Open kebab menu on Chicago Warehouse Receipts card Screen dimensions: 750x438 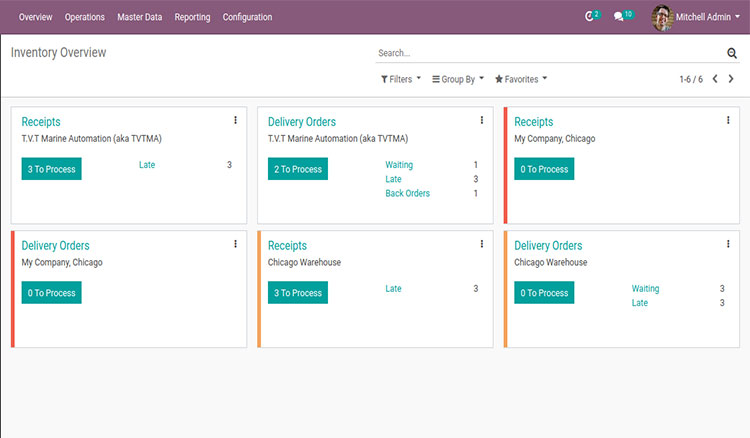pos(482,244)
